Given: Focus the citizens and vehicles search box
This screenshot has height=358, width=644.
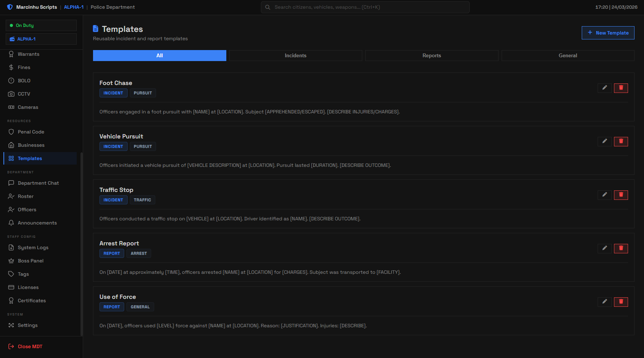Looking at the screenshot, I should (365, 7).
